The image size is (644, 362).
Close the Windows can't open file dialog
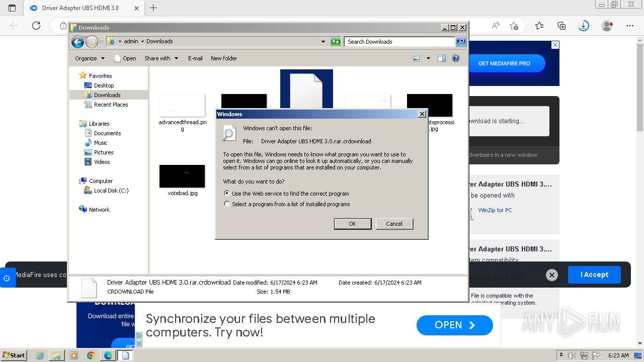(x=422, y=114)
